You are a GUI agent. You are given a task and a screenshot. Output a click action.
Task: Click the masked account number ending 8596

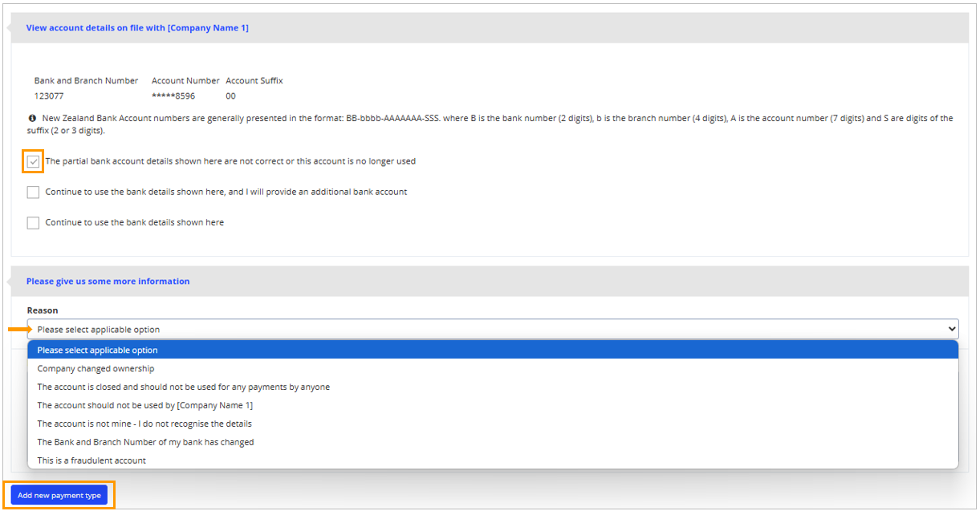pos(173,96)
